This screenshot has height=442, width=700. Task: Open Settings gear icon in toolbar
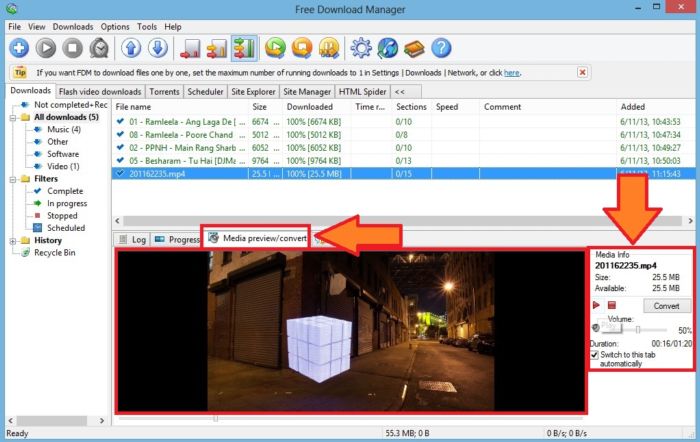click(x=361, y=48)
